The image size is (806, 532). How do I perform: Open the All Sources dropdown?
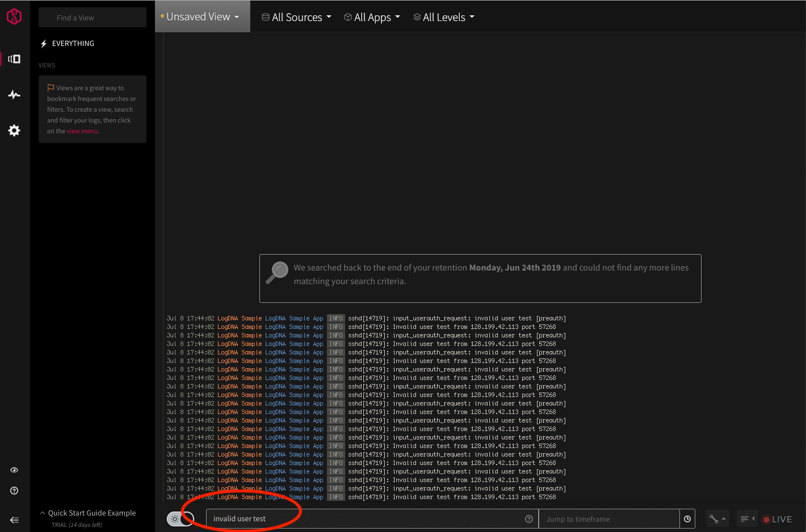coord(296,17)
